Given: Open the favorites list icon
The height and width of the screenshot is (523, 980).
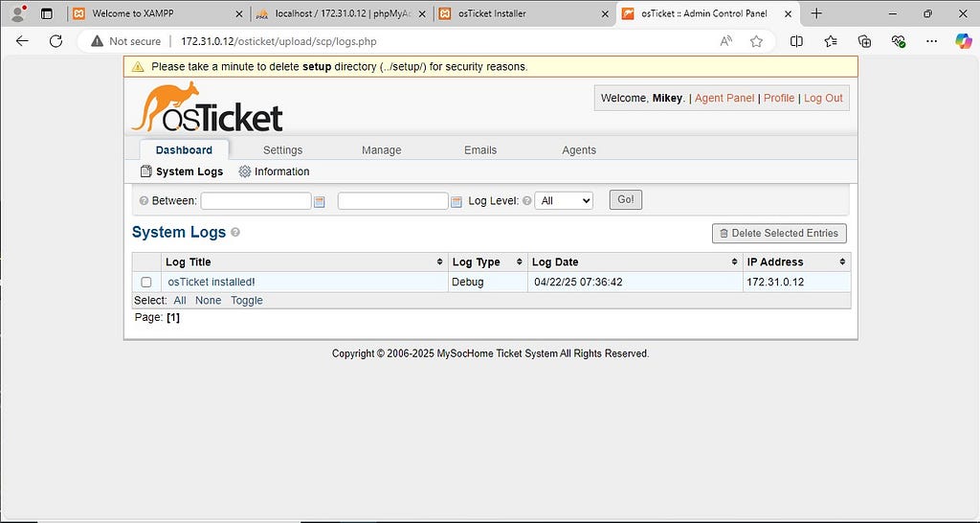Looking at the screenshot, I should coord(831,41).
